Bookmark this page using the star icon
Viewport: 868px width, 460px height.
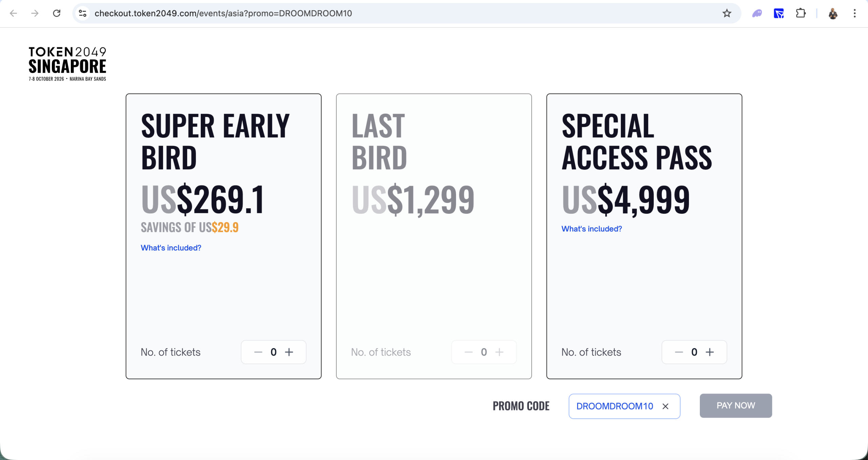(x=727, y=13)
